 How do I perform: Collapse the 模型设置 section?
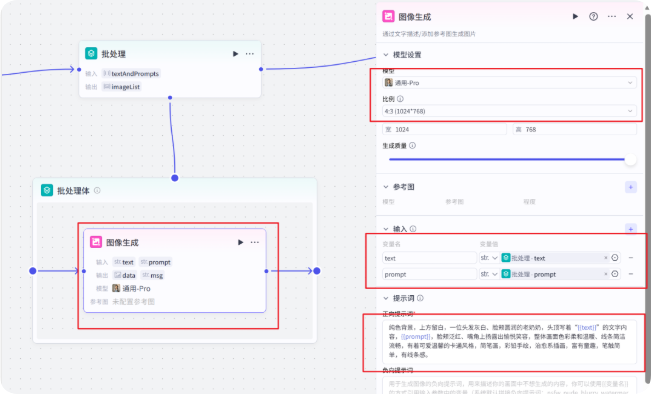point(386,55)
